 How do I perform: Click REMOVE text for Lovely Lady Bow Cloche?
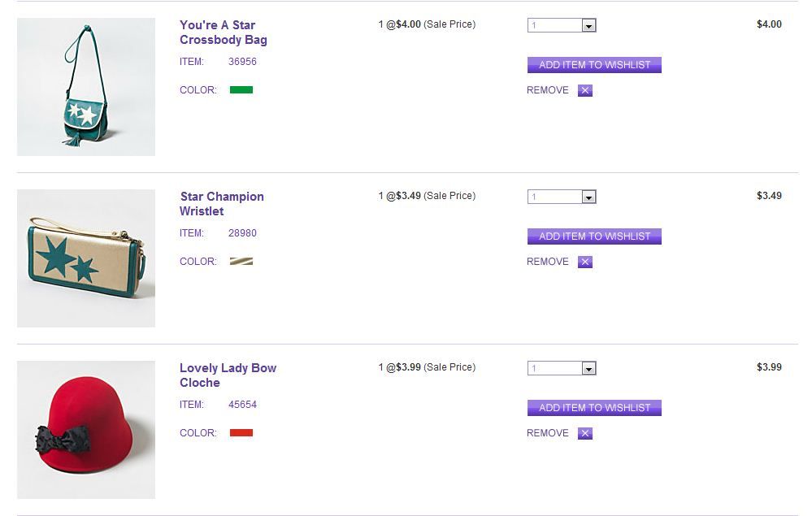click(548, 433)
